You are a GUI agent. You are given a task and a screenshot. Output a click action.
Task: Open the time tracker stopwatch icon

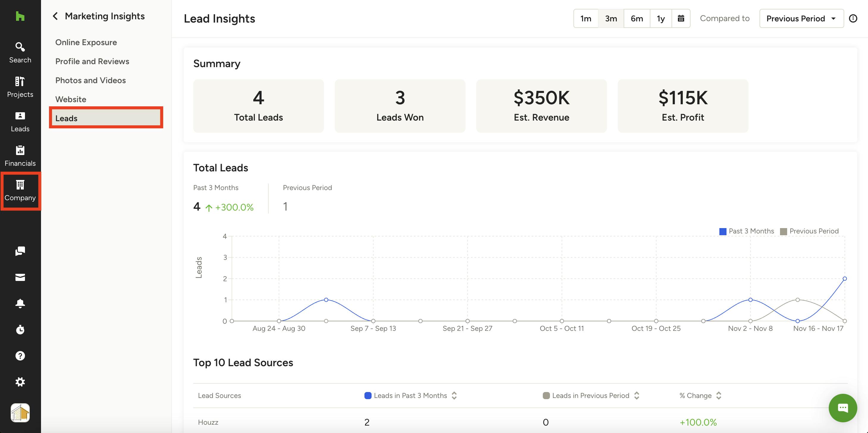(20, 329)
